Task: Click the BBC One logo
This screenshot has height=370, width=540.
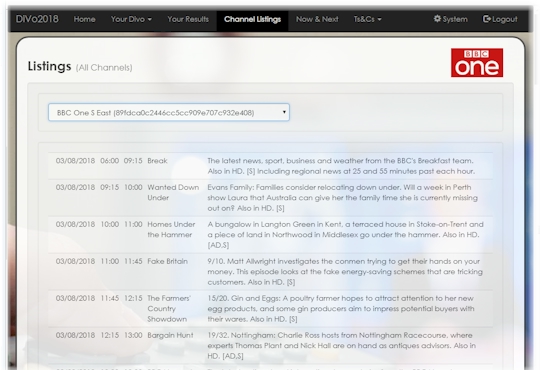Action: coord(477,63)
